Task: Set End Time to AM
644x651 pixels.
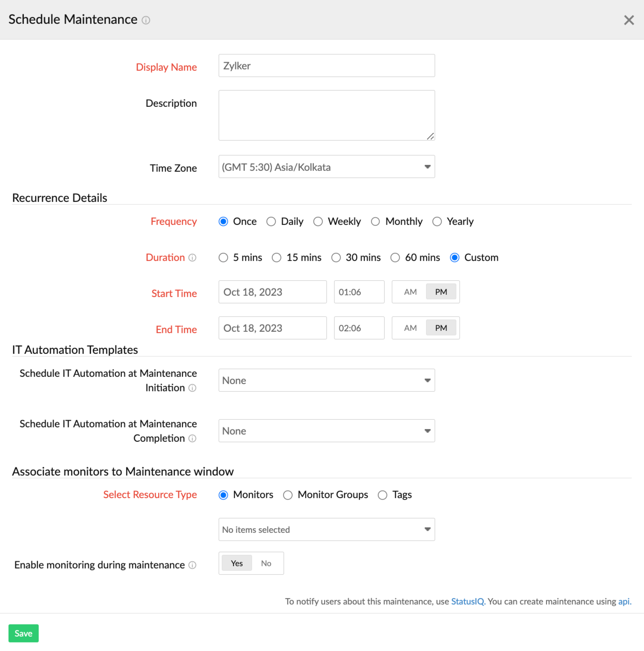Action: [x=410, y=328]
